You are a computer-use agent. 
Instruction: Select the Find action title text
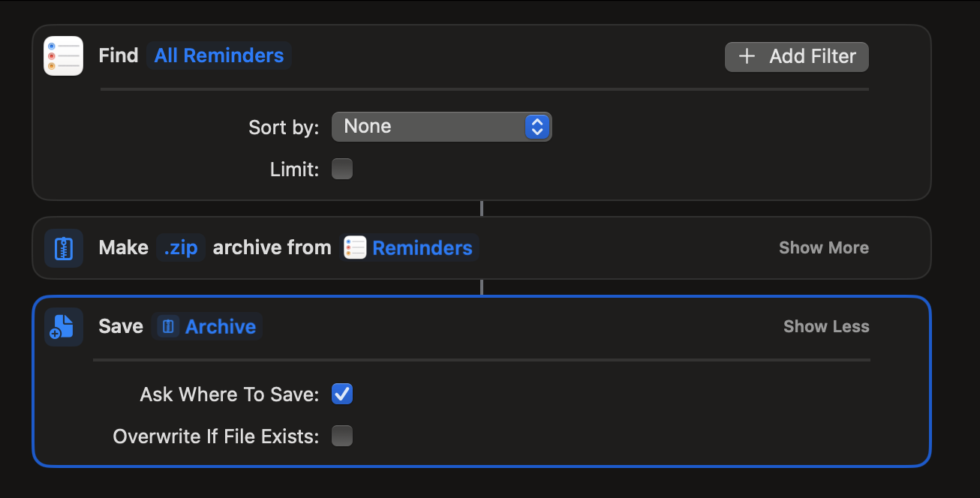point(119,56)
